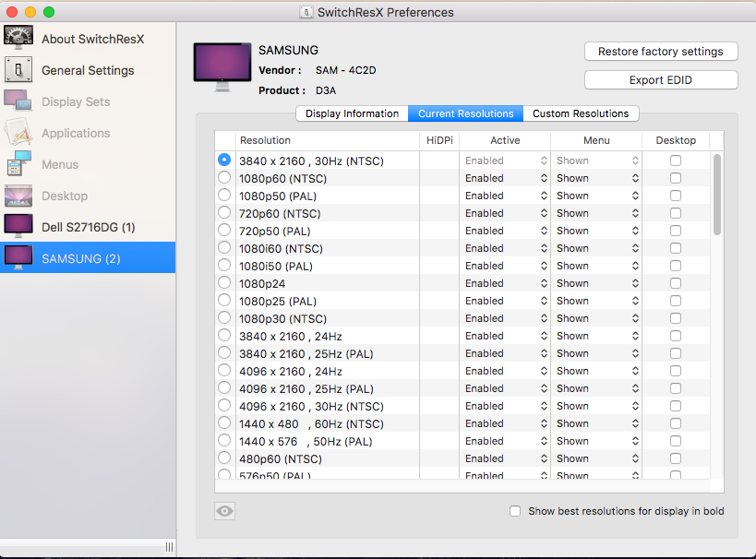The width and height of the screenshot is (756, 559).
Task: Open the Applications pencil icon
Action: [18, 133]
